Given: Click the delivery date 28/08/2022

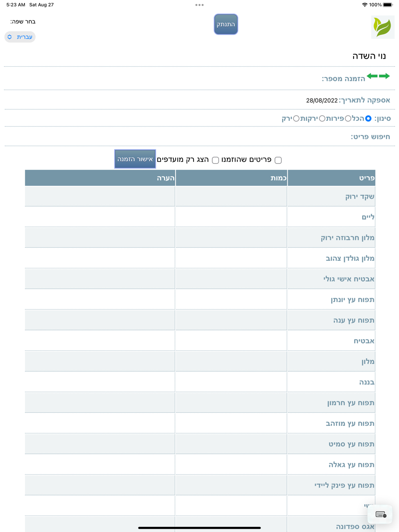Looking at the screenshot, I should pos(322,100).
